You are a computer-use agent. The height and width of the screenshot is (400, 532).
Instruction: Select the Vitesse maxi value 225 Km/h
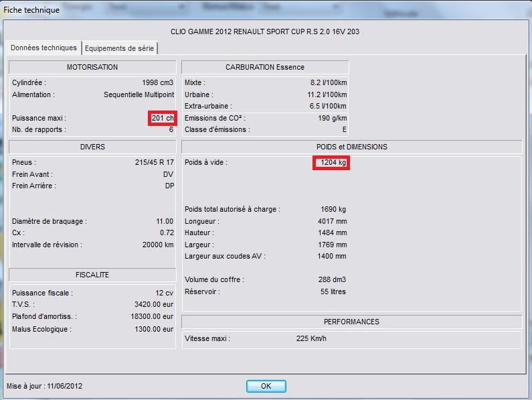click(x=311, y=338)
